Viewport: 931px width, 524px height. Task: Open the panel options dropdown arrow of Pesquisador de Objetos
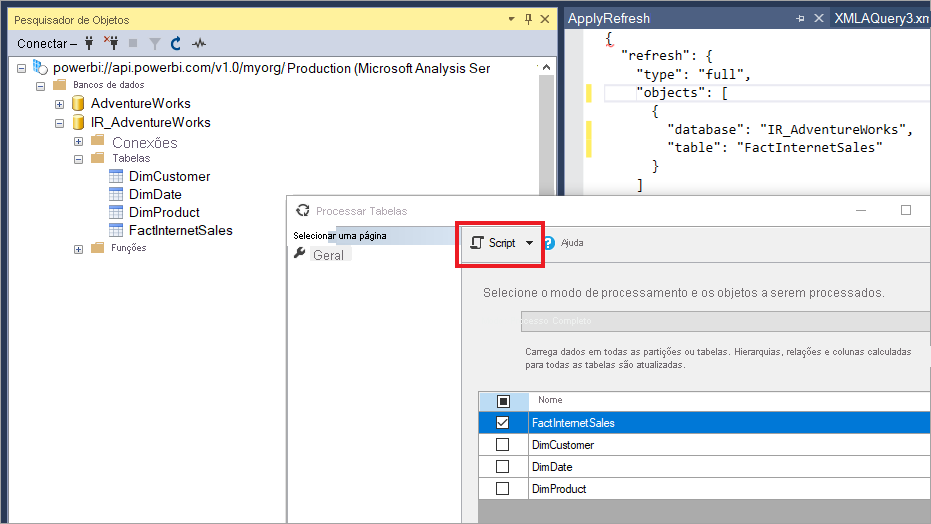(x=511, y=19)
